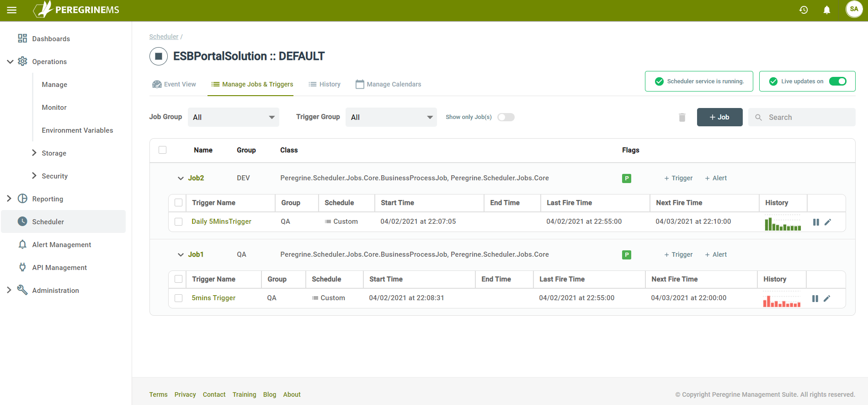Sort by the Next Fire Time column in Job2
The height and width of the screenshot is (405, 868).
(x=679, y=203)
